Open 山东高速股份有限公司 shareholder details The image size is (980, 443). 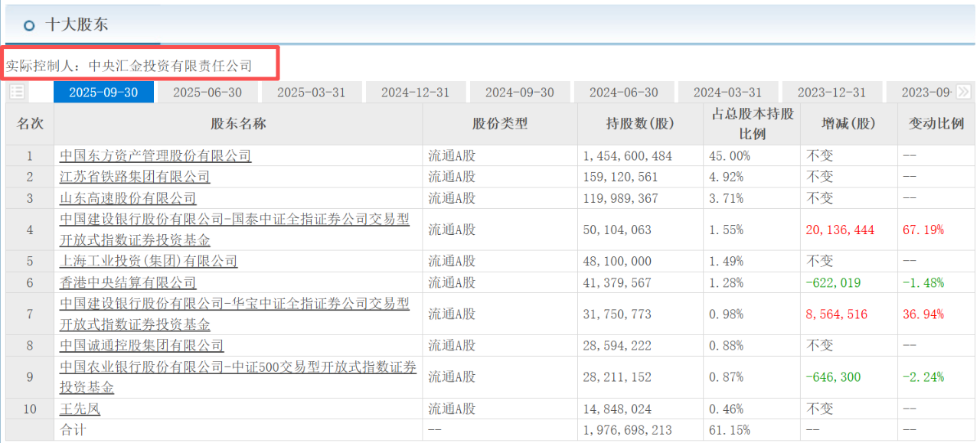click(x=128, y=198)
